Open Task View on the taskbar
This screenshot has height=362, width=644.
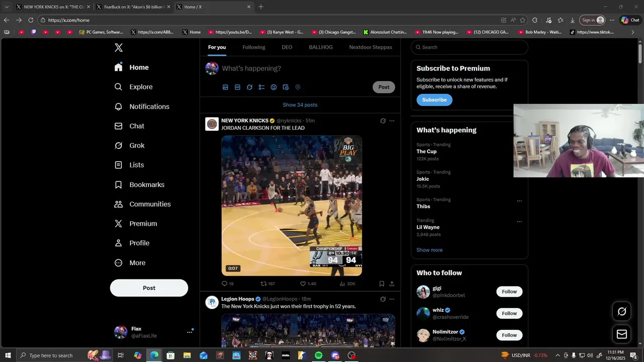point(121,355)
